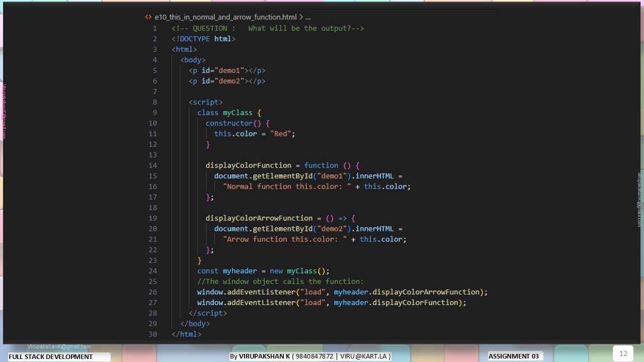Click the closing html tag on line 30

186,334
